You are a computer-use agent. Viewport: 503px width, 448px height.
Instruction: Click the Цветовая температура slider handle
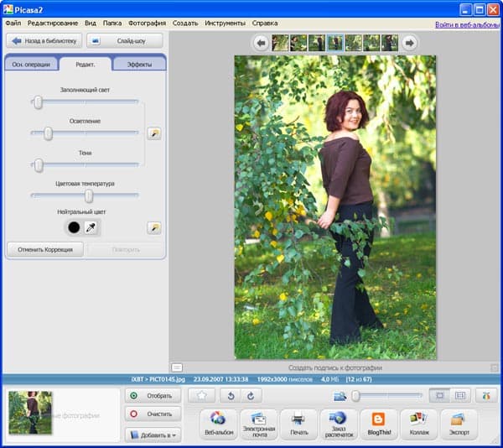coord(88,195)
